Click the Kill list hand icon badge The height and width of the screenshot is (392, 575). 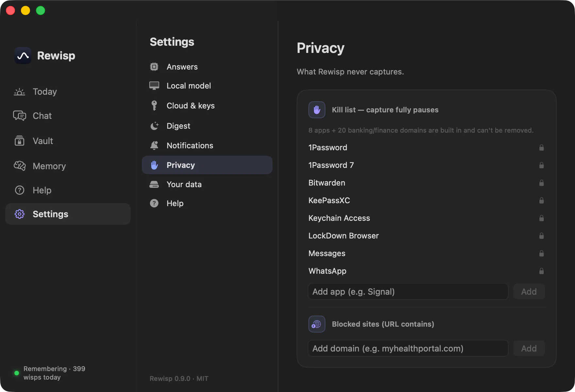click(317, 110)
